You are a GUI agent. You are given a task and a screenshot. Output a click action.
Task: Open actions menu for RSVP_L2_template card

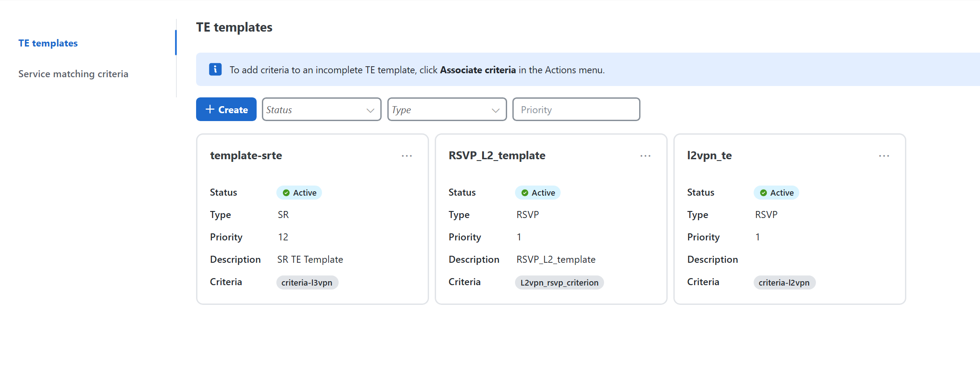[x=645, y=156]
